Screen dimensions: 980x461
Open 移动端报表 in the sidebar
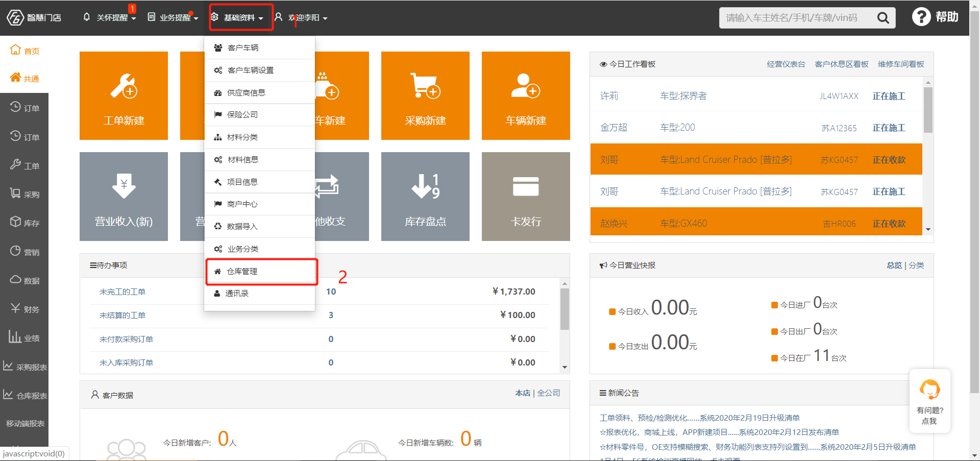coord(25,423)
